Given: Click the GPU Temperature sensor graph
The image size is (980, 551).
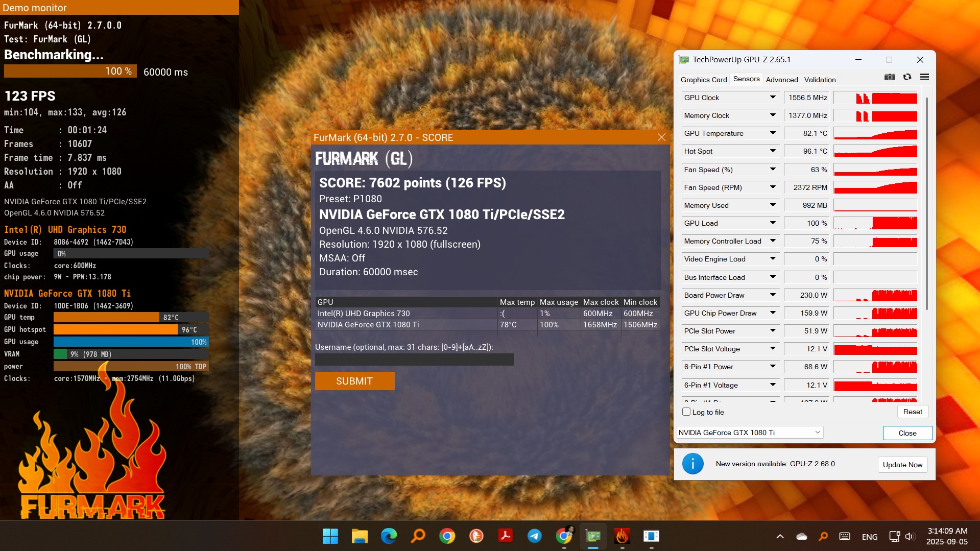Looking at the screenshot, I should click(875, 133).
